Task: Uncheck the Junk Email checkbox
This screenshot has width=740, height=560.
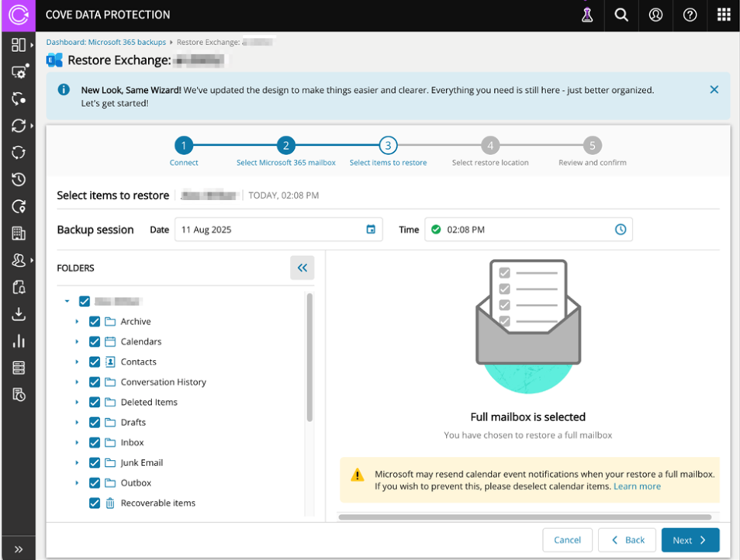Action: (x=95, y=462)
